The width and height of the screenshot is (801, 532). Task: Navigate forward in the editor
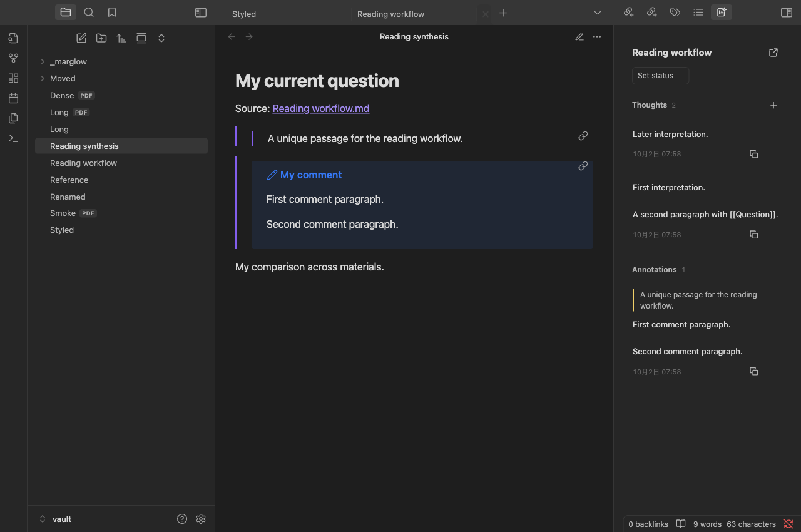point(249,37)
